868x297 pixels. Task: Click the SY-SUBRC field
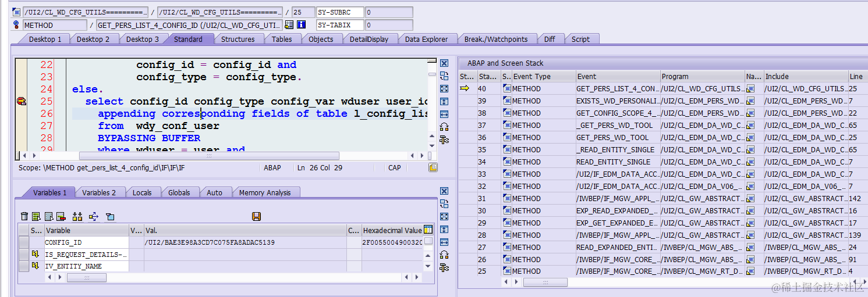(340, 12)
